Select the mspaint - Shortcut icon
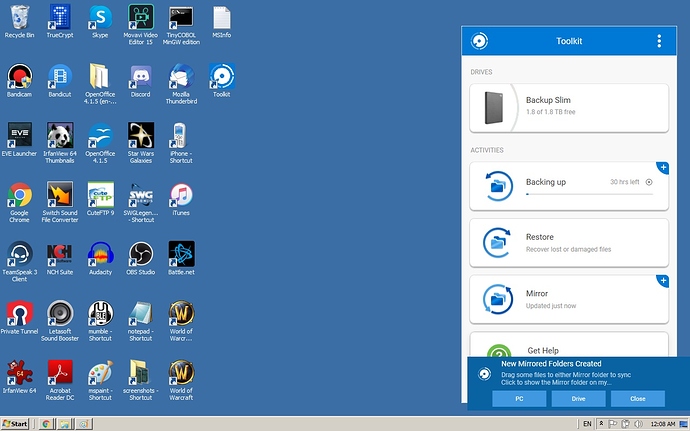 [x=100, y=380]
